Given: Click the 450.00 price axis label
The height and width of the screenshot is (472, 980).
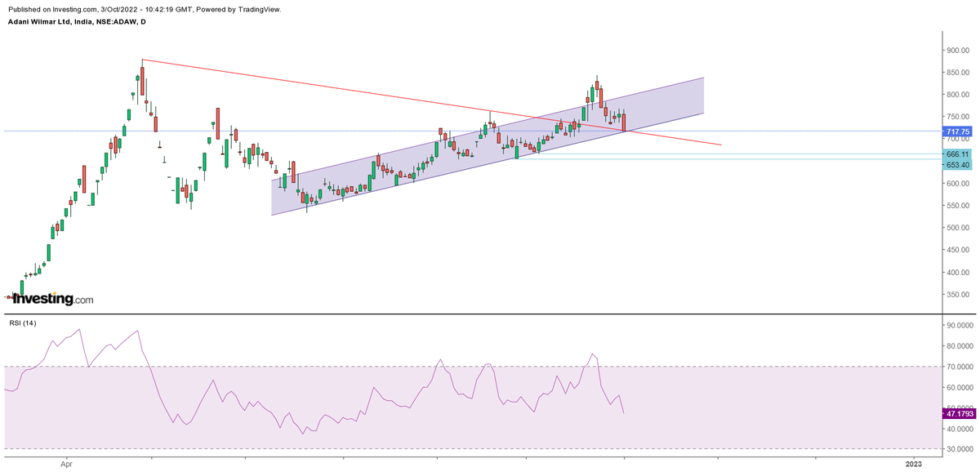Looking at the screenshot, I should tap(957, 250).
